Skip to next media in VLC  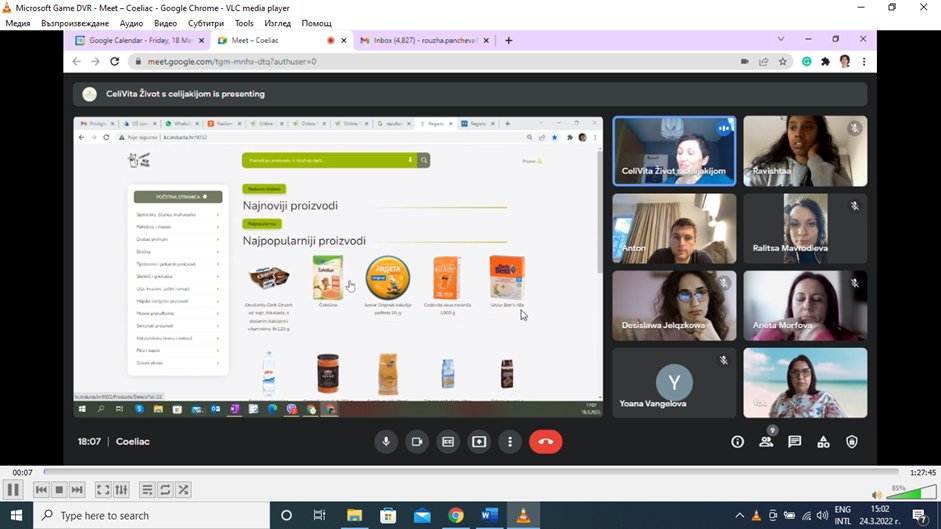click(77, 490)
